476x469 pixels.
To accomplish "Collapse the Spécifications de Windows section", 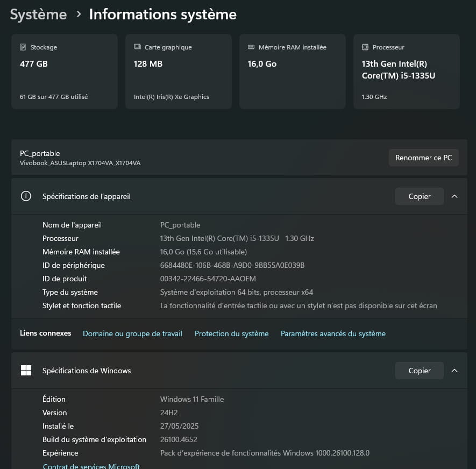I will pyautogui.click(x=454, y=371).
